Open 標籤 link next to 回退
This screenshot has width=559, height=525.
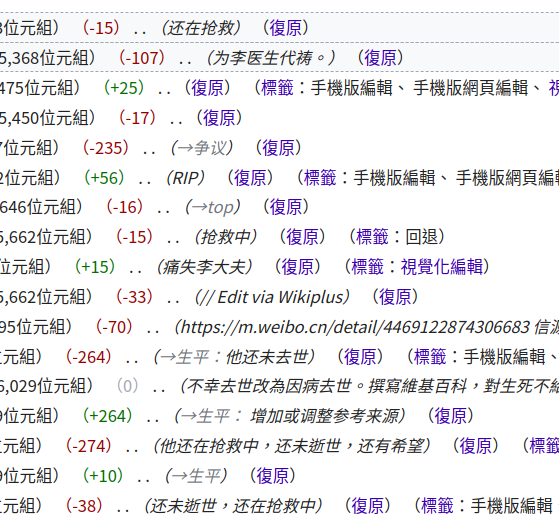372,237
